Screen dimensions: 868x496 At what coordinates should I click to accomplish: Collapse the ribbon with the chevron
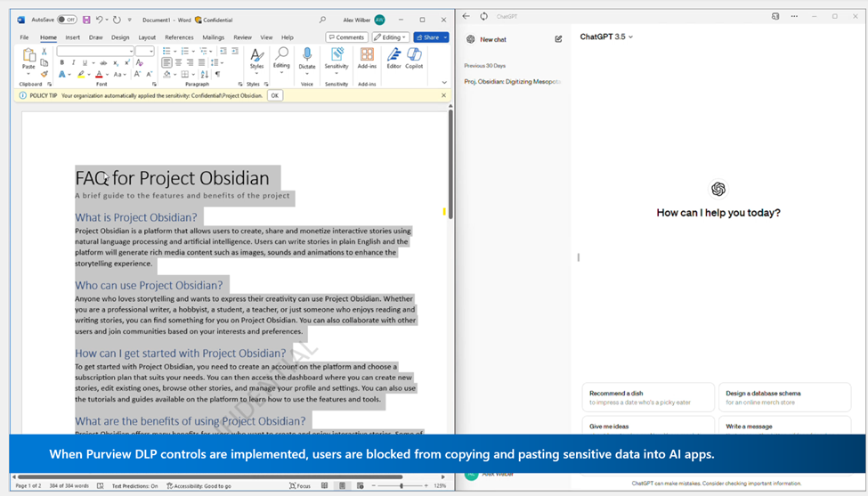click(444, 83)
